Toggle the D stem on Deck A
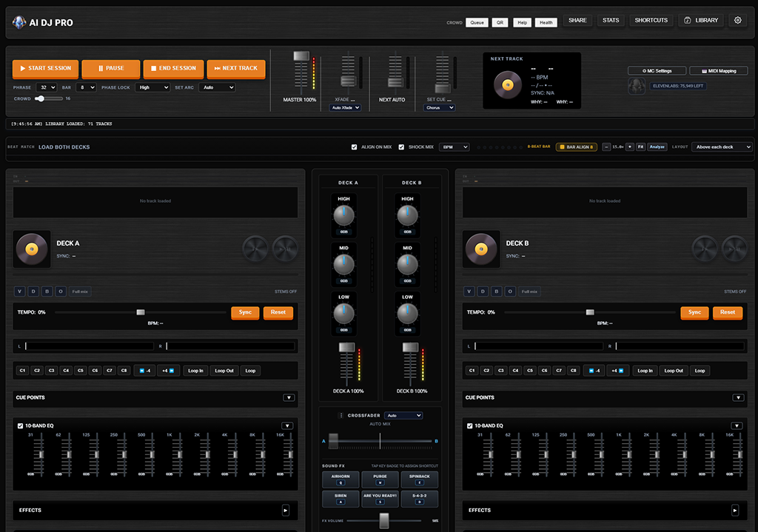 (x=33, y=292)
